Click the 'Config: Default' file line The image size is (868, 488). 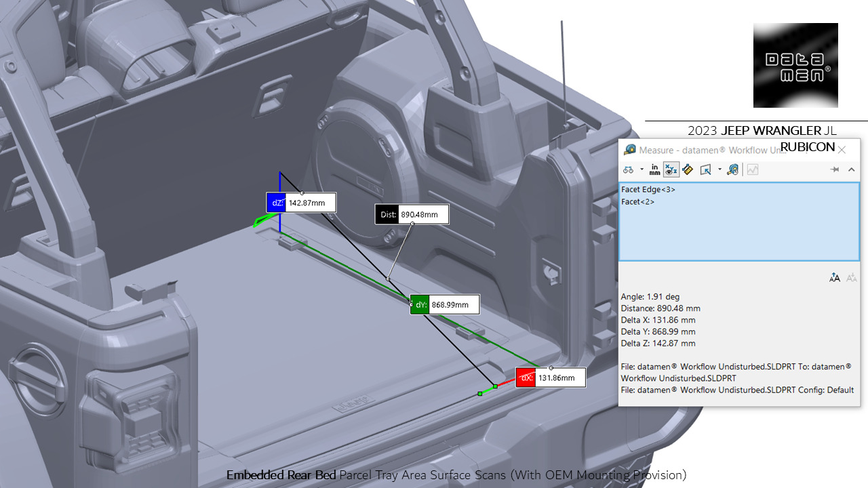[737, 390]
